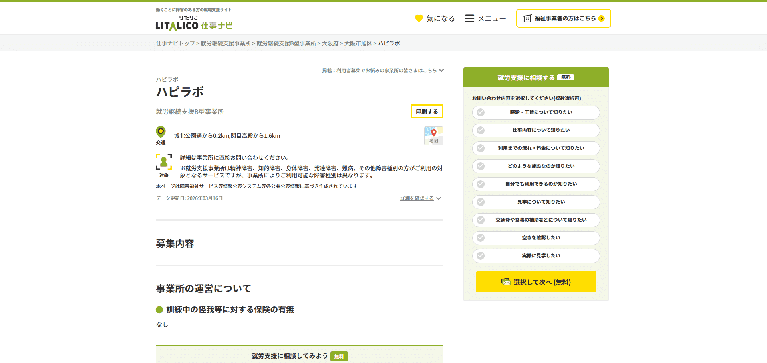
Task: Check 自分でも利用できるのか知りたい option
Action: tap(536, 184)
